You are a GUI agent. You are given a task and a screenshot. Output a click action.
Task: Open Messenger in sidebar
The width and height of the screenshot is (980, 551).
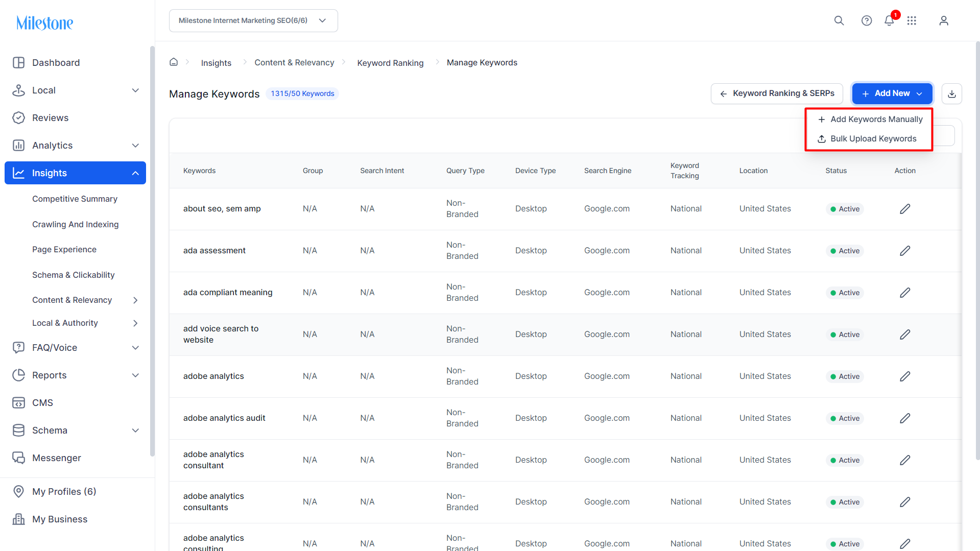pos(75,458)
